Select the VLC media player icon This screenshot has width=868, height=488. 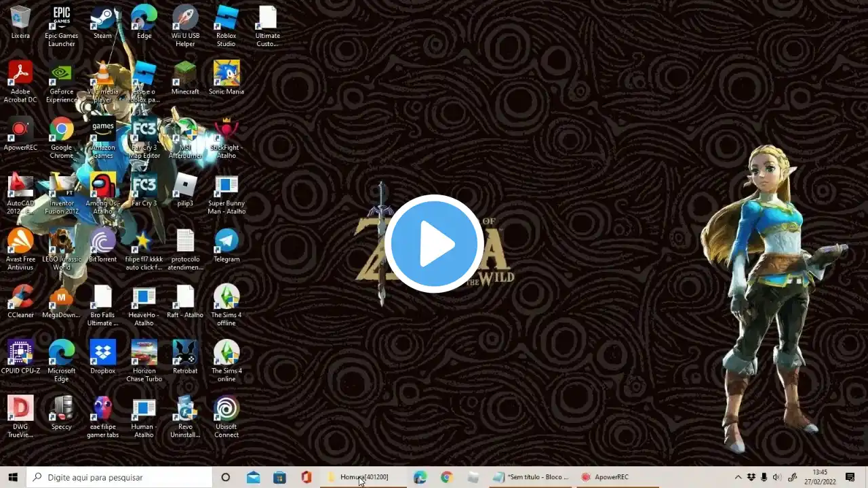coord(102,82)
